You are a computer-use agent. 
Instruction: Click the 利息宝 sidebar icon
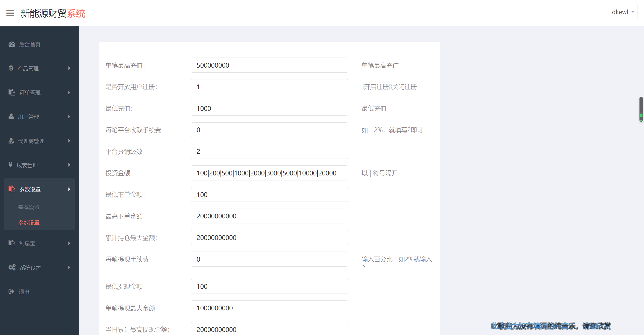pos(12,243)
